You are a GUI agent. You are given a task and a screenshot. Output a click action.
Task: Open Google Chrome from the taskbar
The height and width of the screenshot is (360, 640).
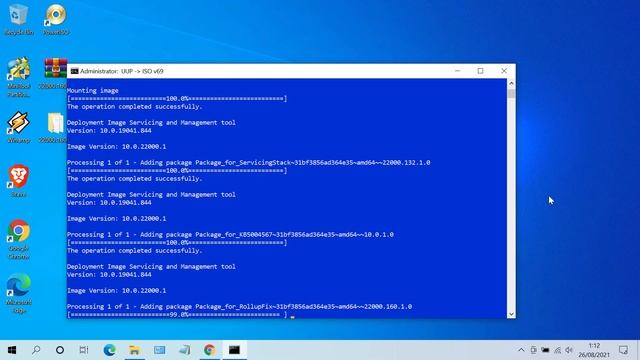tap(209, 350)
